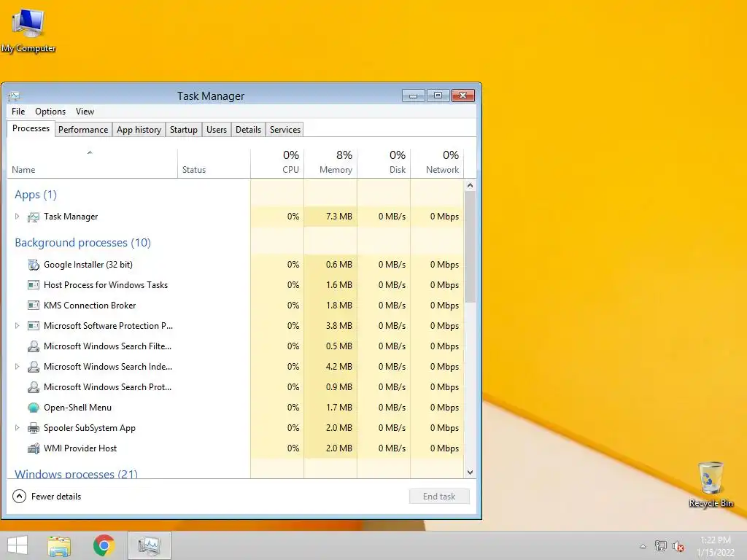Sort by the Disk column header
747x560 pixels.
tap(384, 163)
